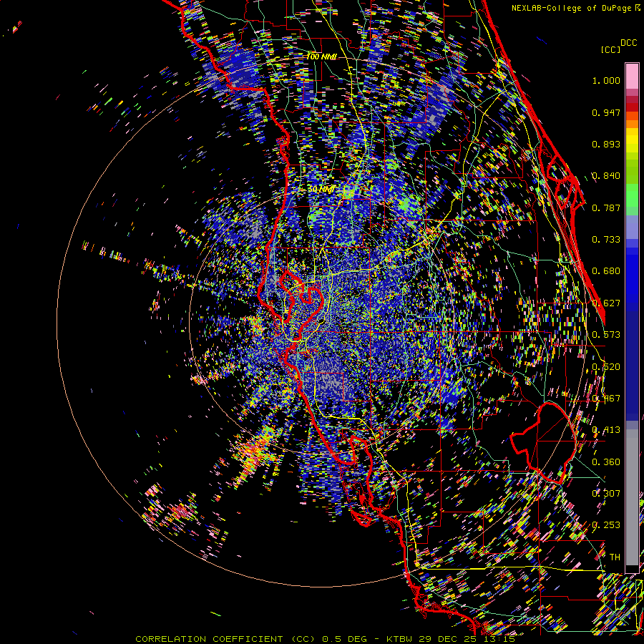Viewport: 644px width, 644px height.
Task: Select the 0.893 legend value
Action: pyautogui.click(x=606, y=144)
